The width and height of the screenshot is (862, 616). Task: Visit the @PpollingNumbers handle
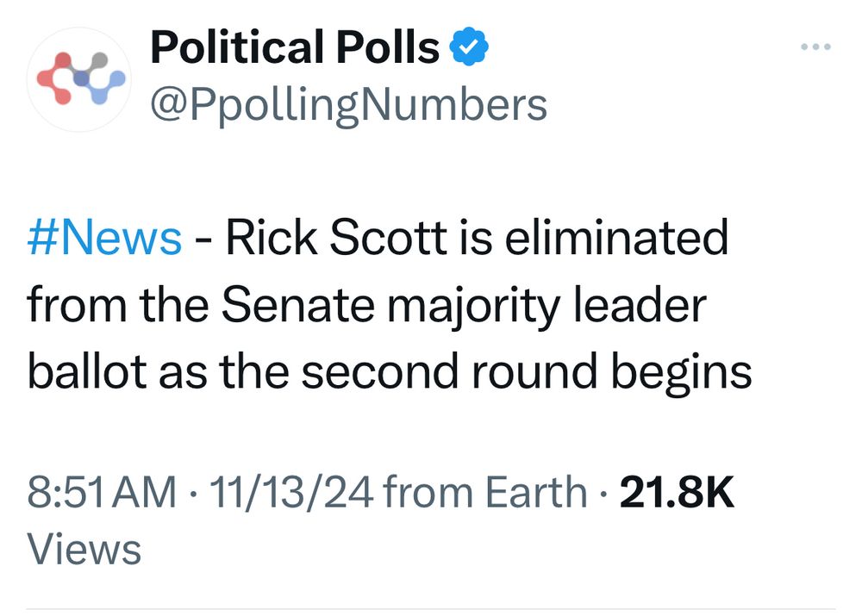click(348, 105)
